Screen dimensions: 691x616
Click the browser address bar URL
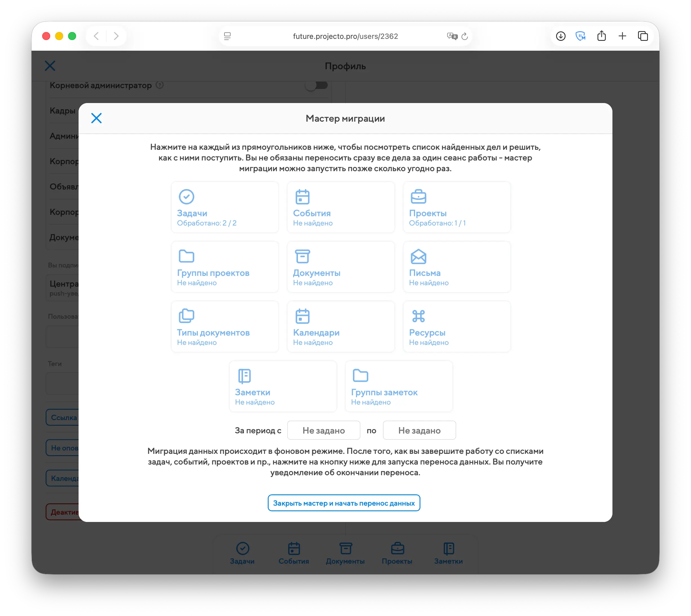[345, 36]
